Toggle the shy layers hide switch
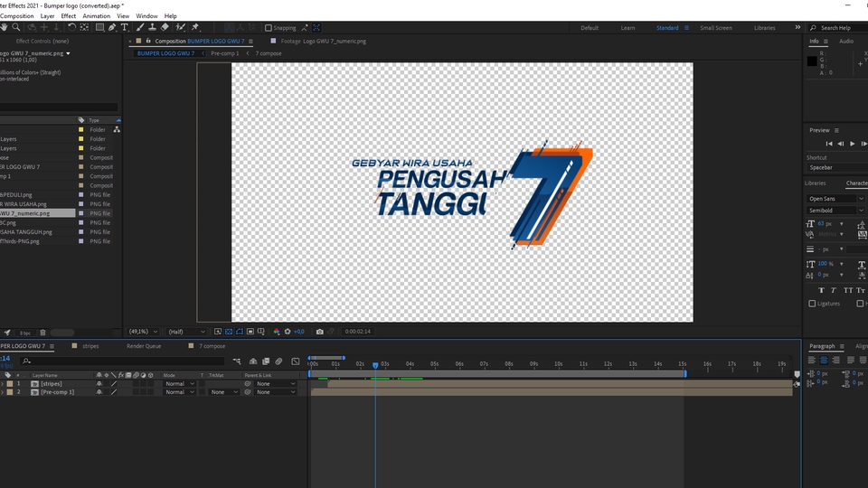This screenshot has width=868, height=488. pos(253,361)
